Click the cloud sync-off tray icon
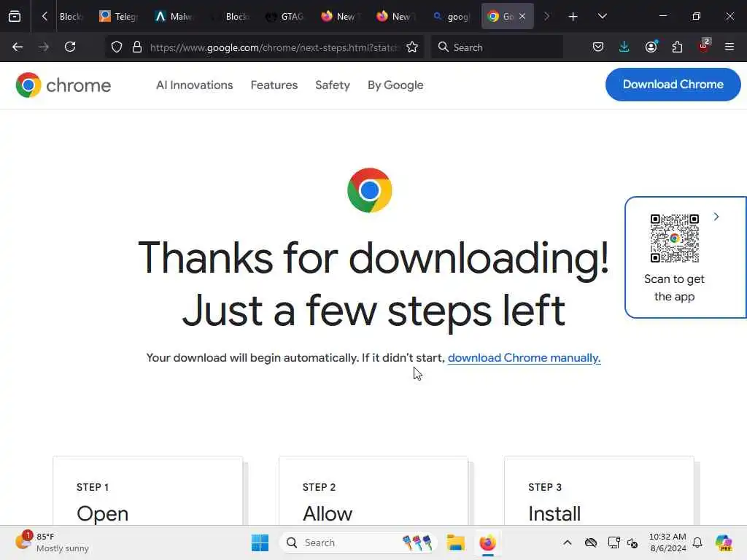This screenshot has width=747, height=560. (x=591, y=542)
